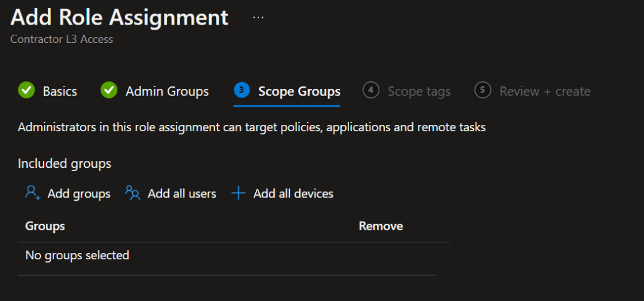The height and width of the screenshot is (301, 644).
Task: Click the step 5 number circle
Action: 483,91
